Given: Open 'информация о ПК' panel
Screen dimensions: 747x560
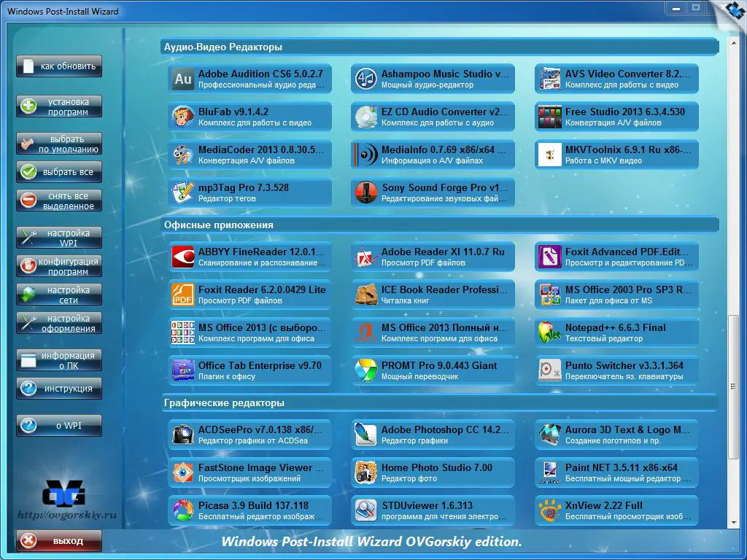Looking at the screenshot, I should (59, 360).
